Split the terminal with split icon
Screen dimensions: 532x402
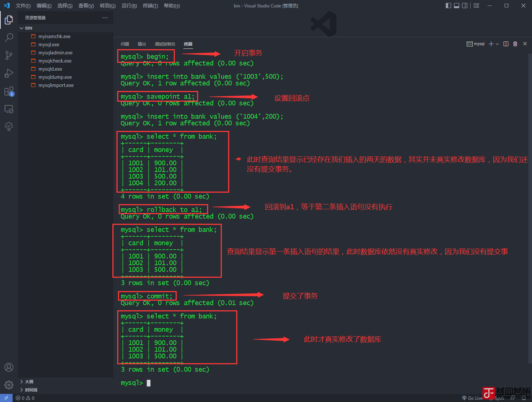506,44
